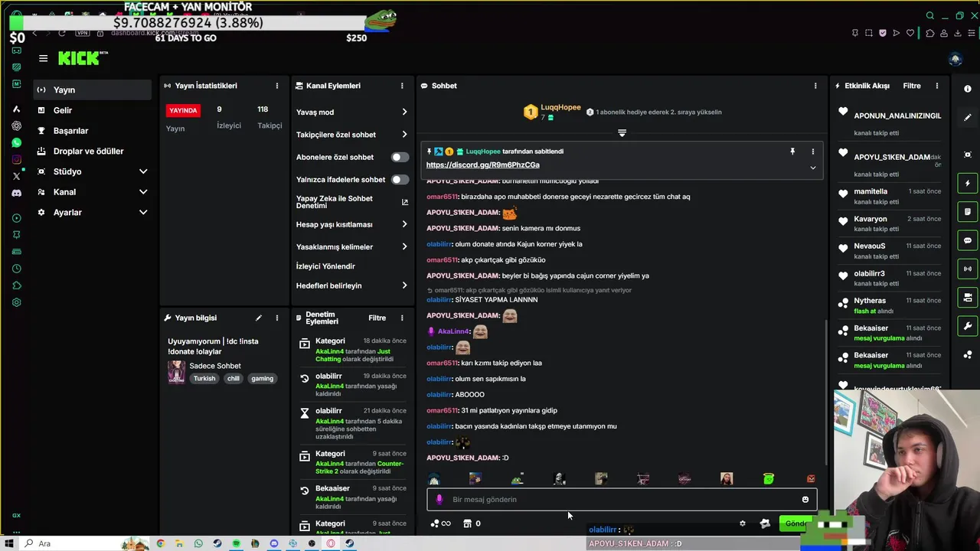
Task: Open Hesap yaşı kısıtlaması arrow
Action: pyautogui.click(x=404, y=224)
